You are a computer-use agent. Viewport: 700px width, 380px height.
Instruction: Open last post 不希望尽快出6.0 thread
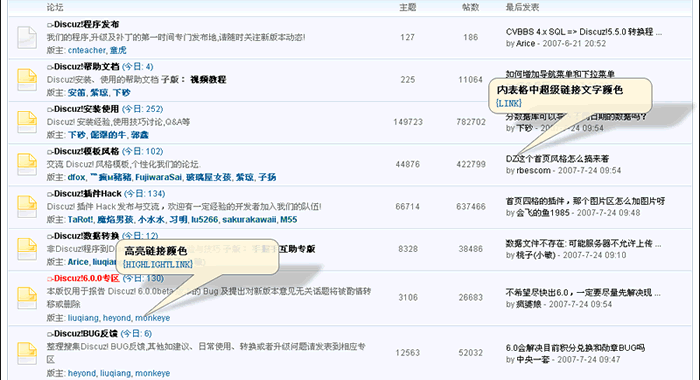click(583, 292)
